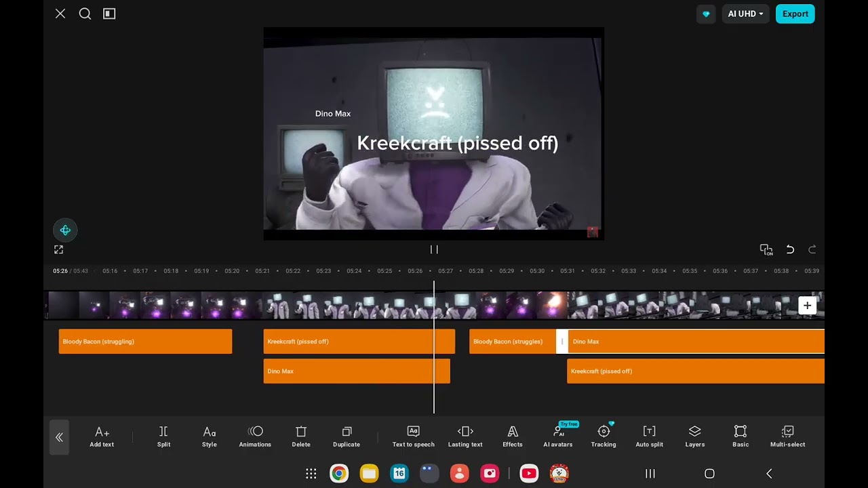Tap the teal crosshair icon beside the preview
Screen dimensions: 868x488
click(x=65, y=230)
